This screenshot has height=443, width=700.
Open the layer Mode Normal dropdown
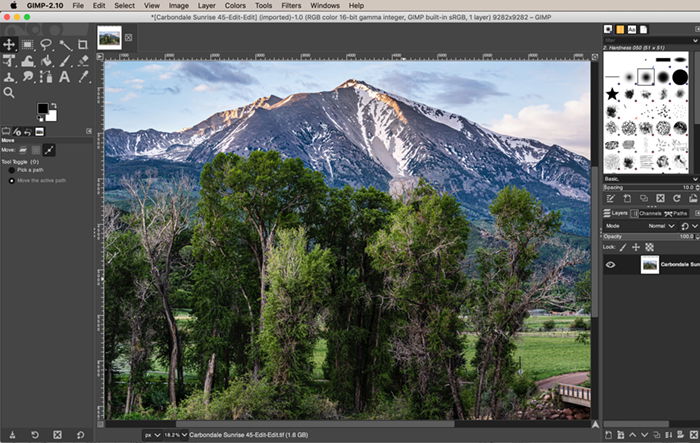[661, 226]
